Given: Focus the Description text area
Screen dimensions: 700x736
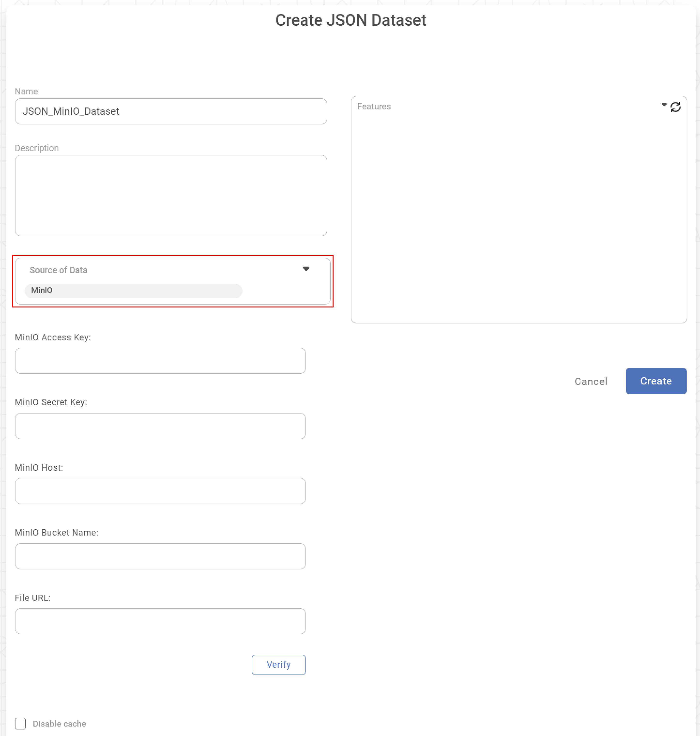Looking at the screenshot, I should pyautogui.click(x=171, y=195).
